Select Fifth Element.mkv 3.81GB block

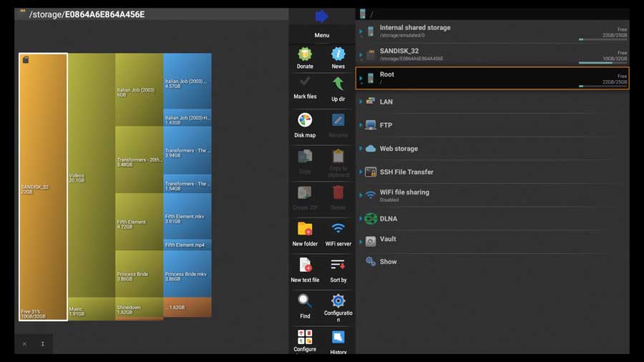click(x=187, y=216)
